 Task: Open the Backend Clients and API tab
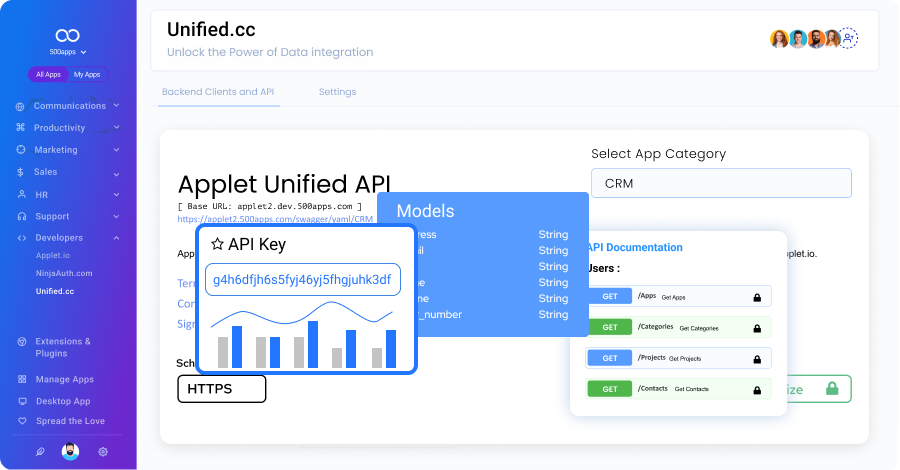coord(218,92)
